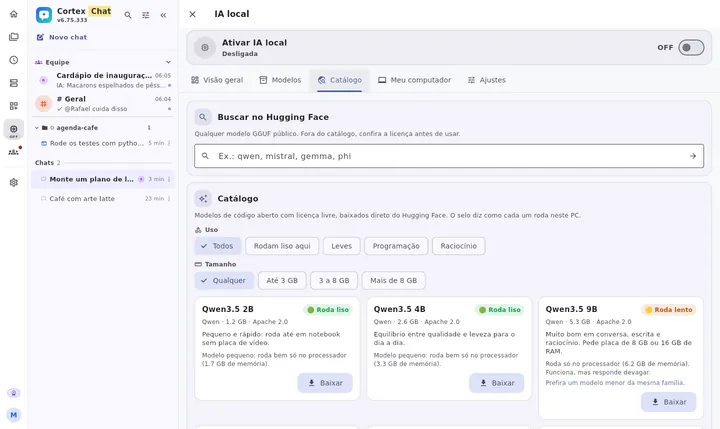Click the Cortex Chat logo icon
Screen dimensions: 720x429
tap(44, 15)
